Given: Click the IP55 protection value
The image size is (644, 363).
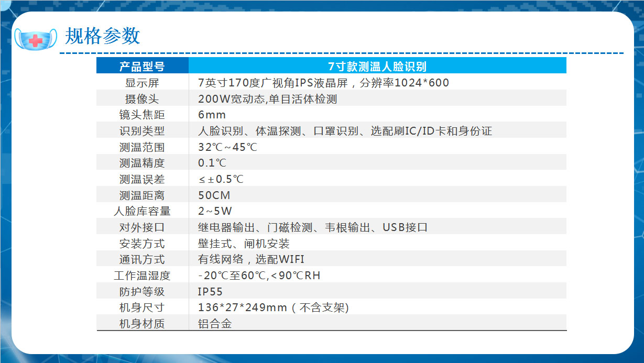Looking at the screenshot, I should (210, 292).
